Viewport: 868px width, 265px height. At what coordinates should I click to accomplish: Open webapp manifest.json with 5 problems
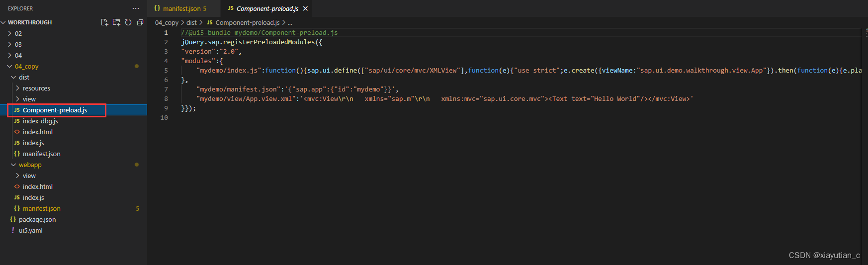point(42,208)
